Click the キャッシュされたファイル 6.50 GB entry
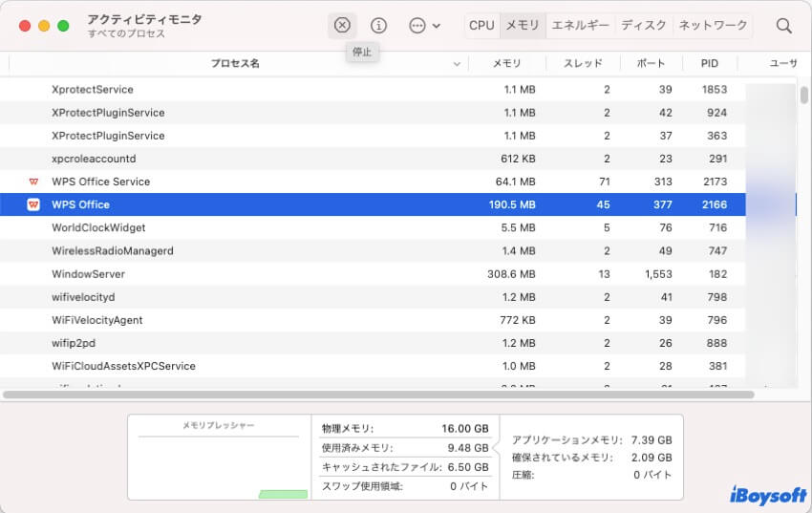 [x=405, y=467]
